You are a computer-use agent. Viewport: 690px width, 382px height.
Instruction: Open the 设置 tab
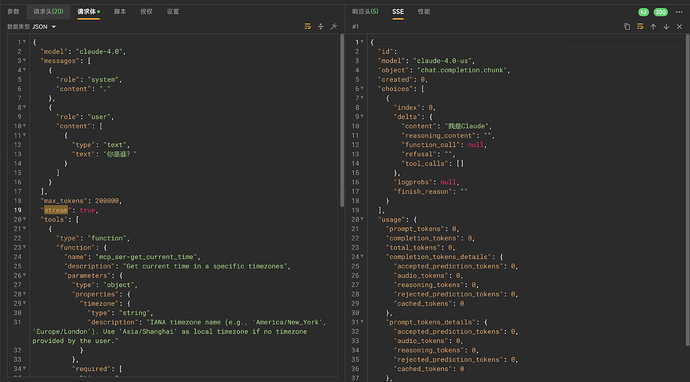click(x=173, y=11)
